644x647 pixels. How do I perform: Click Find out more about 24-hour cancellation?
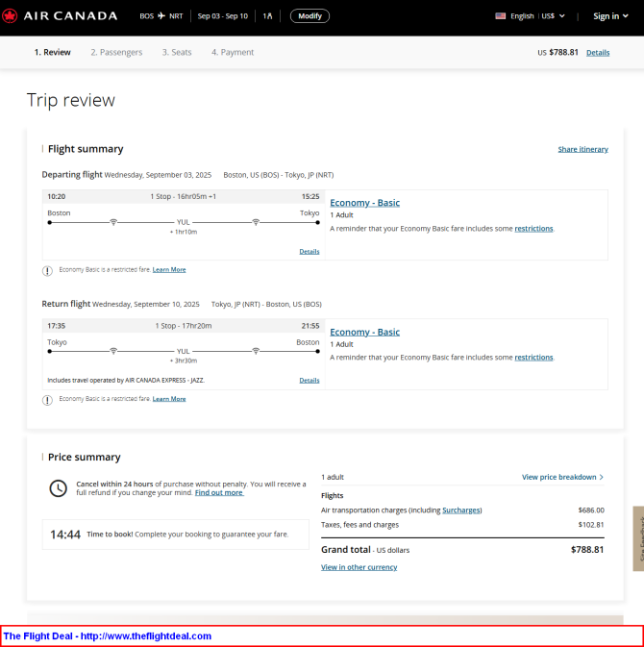(x=219, y=492)
